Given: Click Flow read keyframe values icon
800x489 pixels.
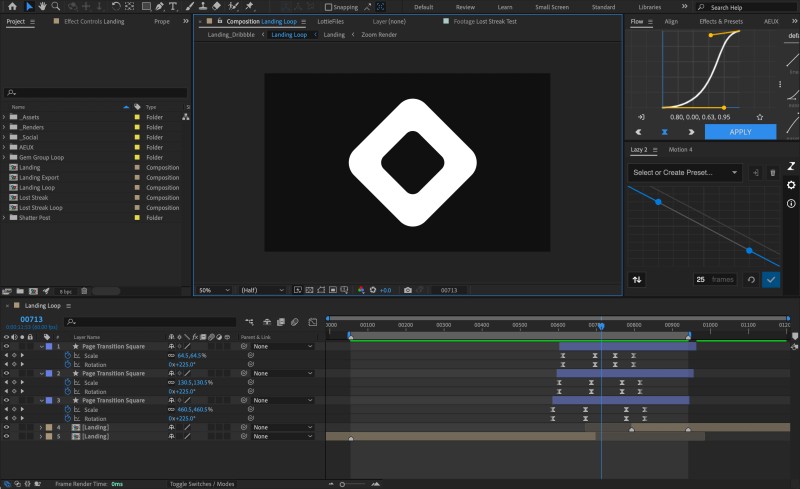Looking at the screenshot, I should point(641,117).
